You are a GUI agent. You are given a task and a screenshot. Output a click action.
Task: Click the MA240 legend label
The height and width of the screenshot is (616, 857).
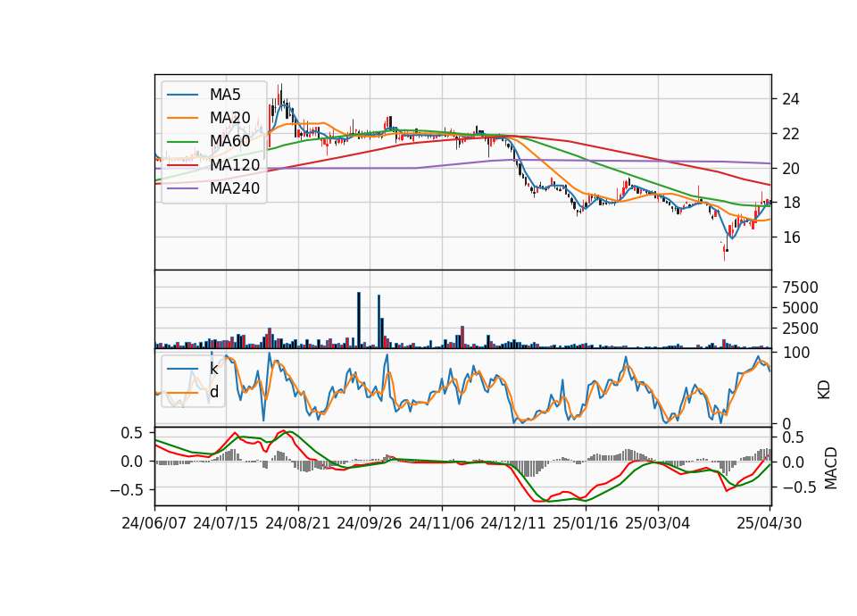[x=235, y=188]
